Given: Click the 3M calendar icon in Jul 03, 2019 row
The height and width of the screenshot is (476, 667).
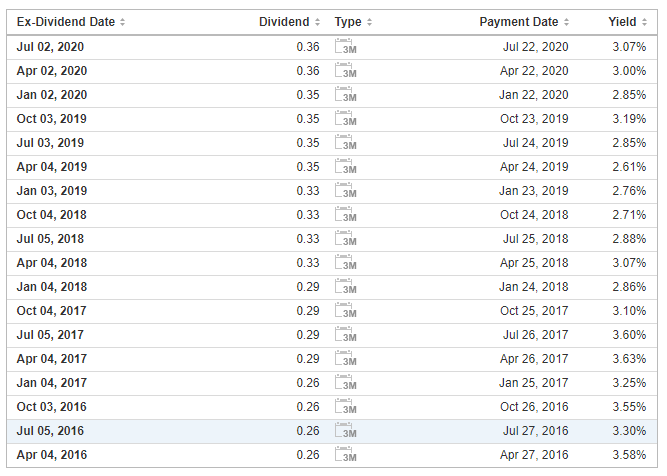Looking at the screenshot, I should pos(345,143).
